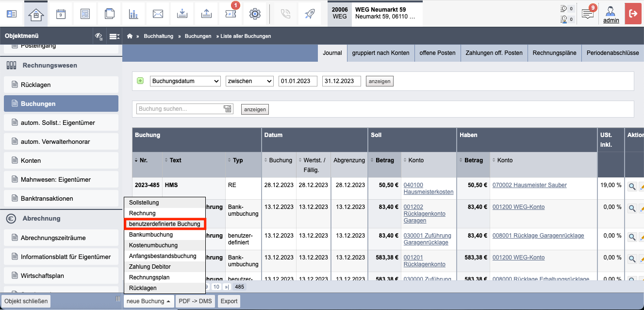
Task: Switch to Rechnungspläne tab
Action: (554, 53)
